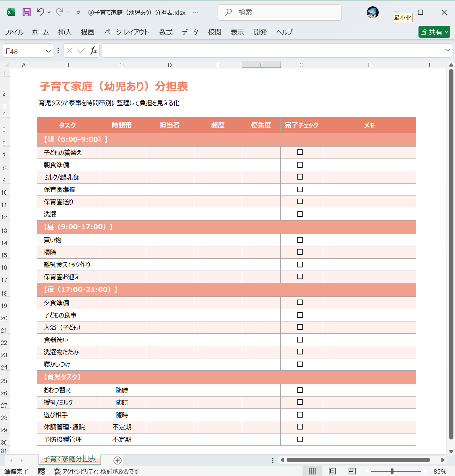This screenshot has width=455, height=476.
Task: Click the sheet tab scroll left arrow
Action: (11, 460)
